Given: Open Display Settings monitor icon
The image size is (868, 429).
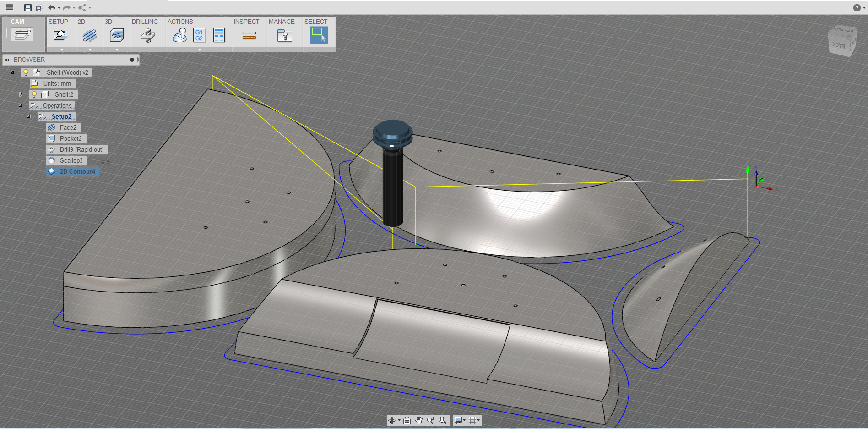Looking at the screenshot, I should pyautogui.click(x=458, y=420).
